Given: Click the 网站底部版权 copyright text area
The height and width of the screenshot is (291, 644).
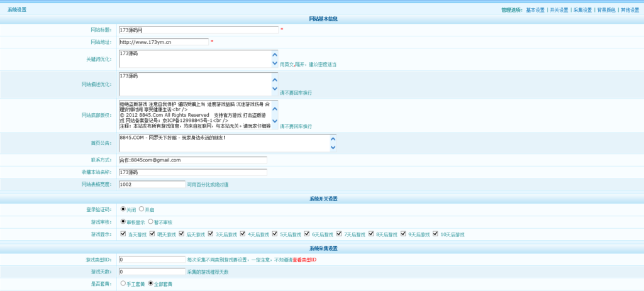Looking at the screenshot, I should point(194,115).
